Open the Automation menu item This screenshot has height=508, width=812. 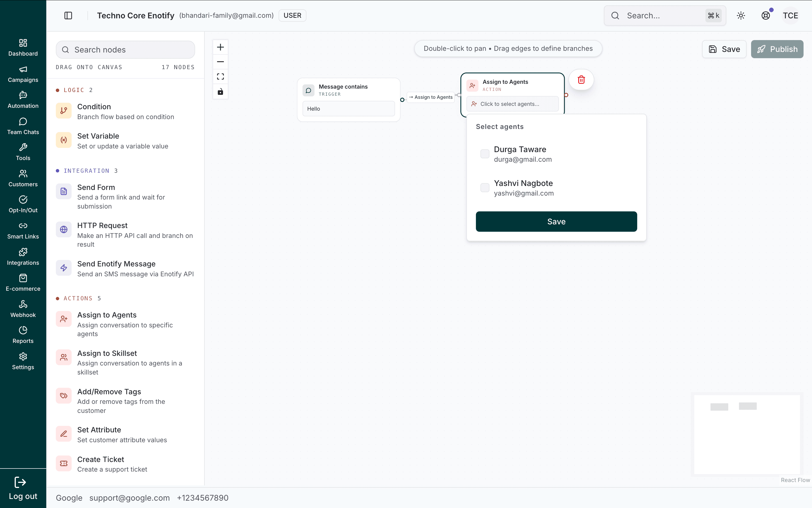[23, 100]
